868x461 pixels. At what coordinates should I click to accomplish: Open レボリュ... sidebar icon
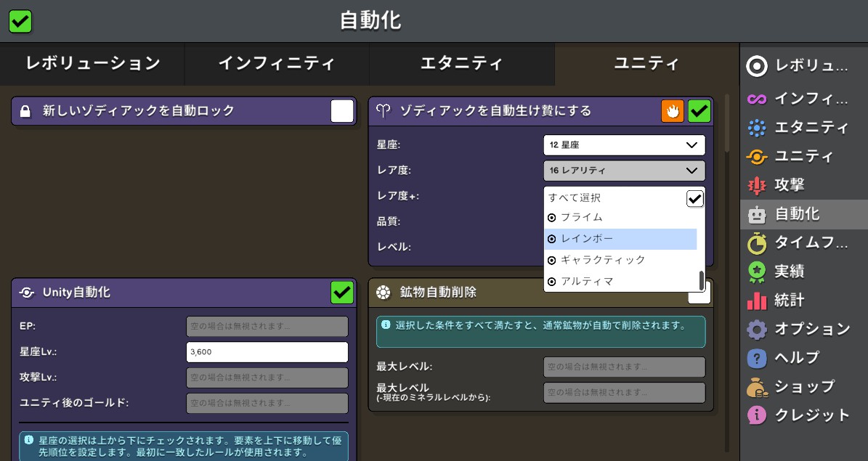pyautogui.click(x=757, y=66)
